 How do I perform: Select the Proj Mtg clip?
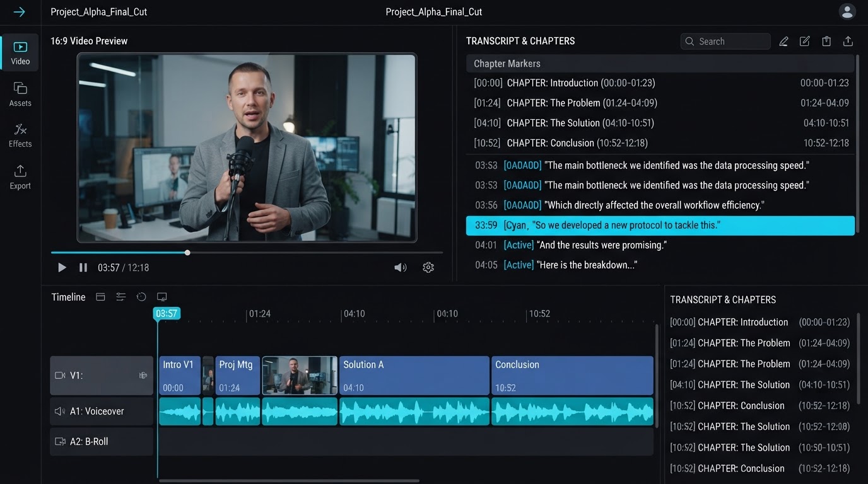coord(238,376)
